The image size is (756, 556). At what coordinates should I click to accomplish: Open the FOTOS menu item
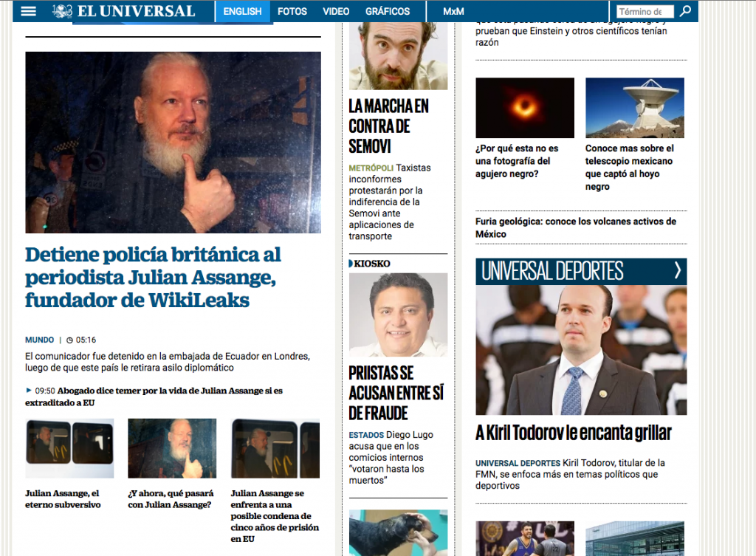click(292, 11)
